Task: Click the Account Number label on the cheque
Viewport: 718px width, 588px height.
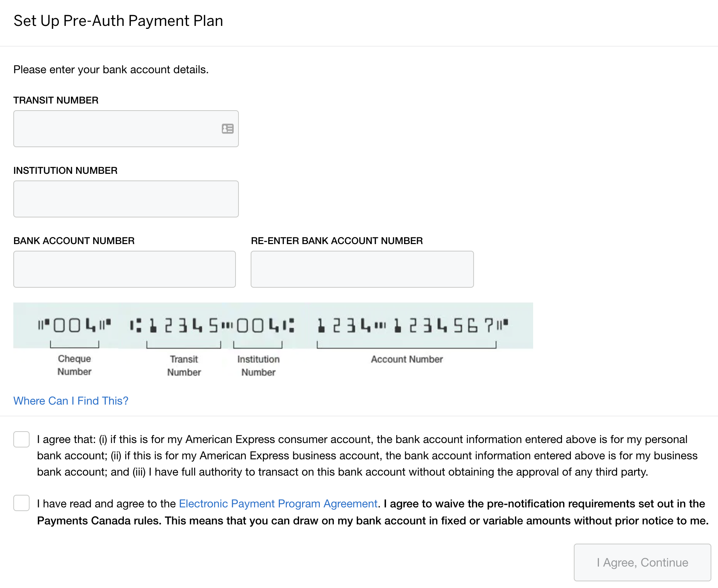Action: [x=407, y=359]
